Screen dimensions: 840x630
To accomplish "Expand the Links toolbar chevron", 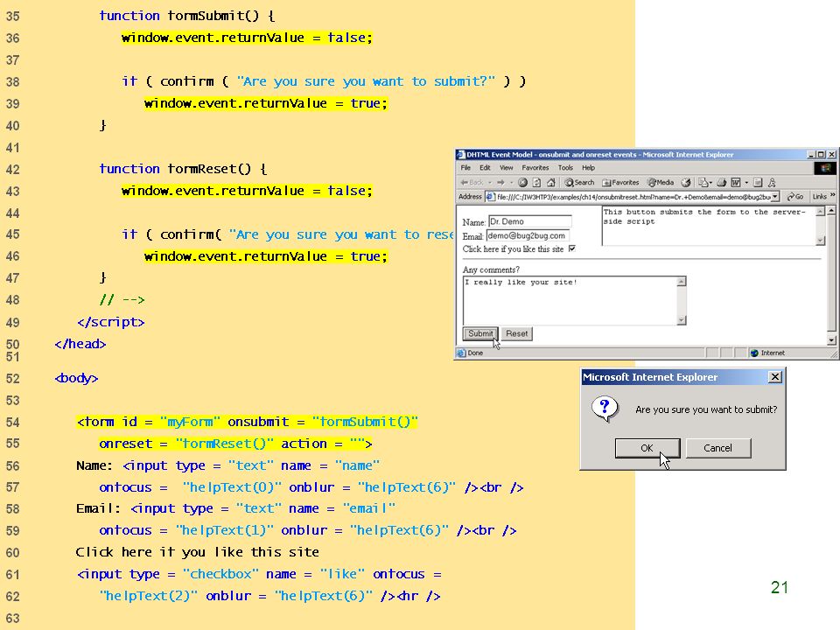I will [832, 195].
